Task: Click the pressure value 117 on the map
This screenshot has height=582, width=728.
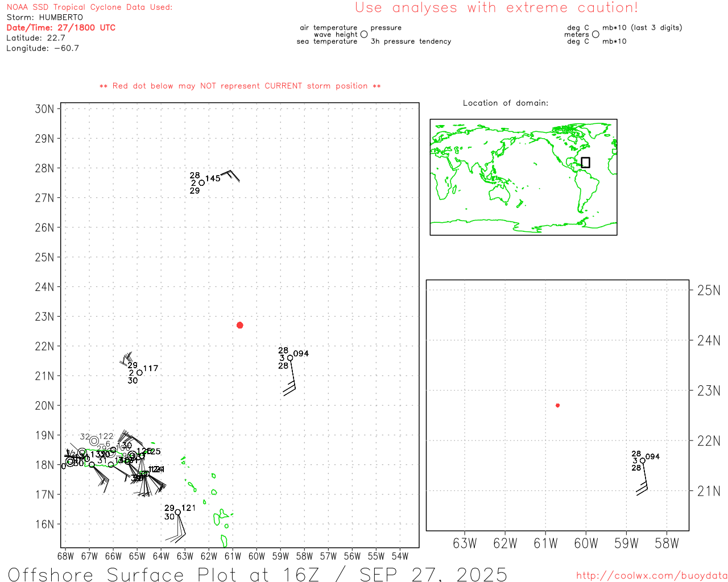Action: point(151,369)
